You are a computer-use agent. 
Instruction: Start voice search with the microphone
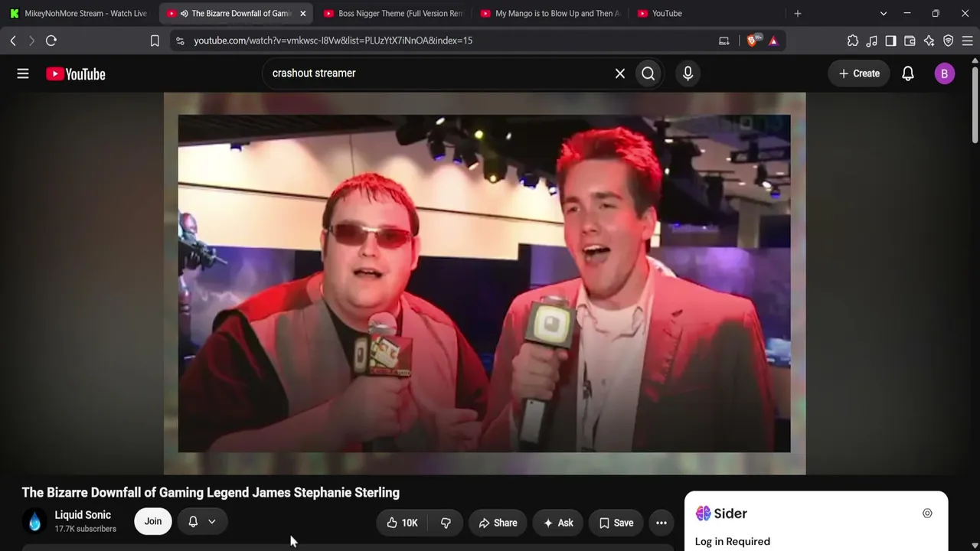688,73
